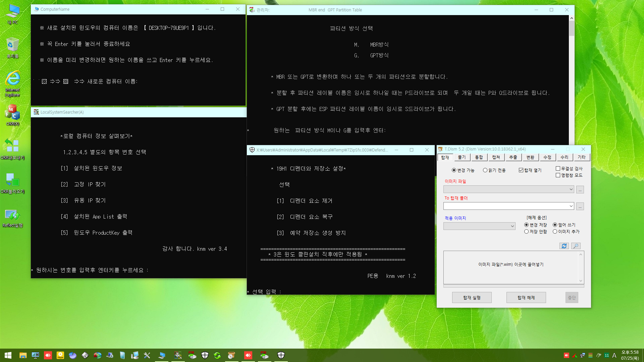Screen dimensions: 644x362
Task: Enable the 명령창 모드 checkbox
Action: 569,175
